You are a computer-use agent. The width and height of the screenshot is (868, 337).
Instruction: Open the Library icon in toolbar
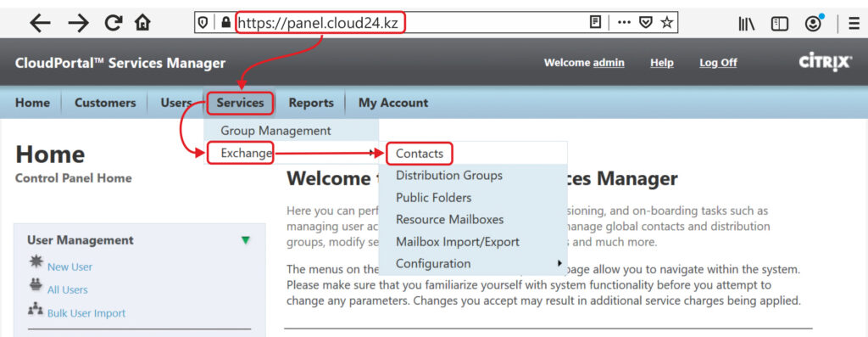(747, 23)
